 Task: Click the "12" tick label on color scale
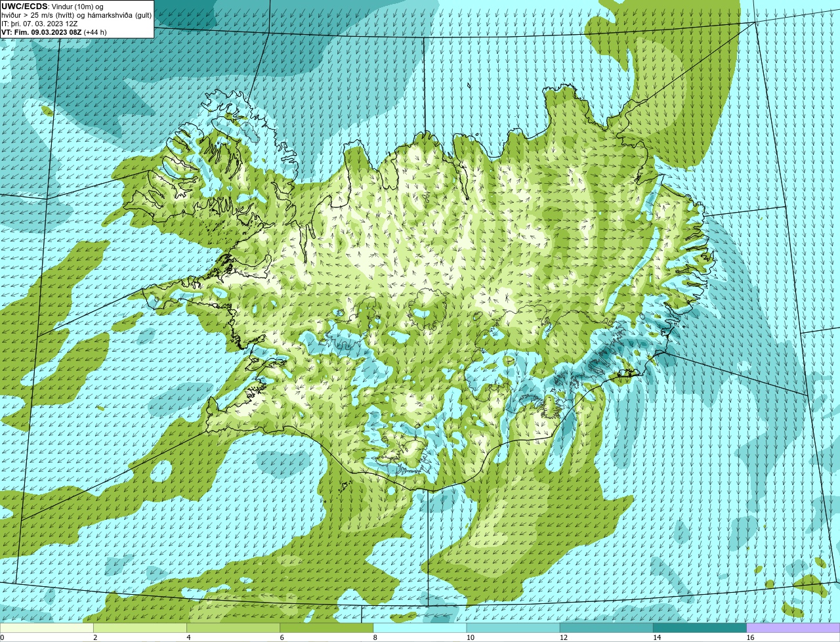(563, 637)
